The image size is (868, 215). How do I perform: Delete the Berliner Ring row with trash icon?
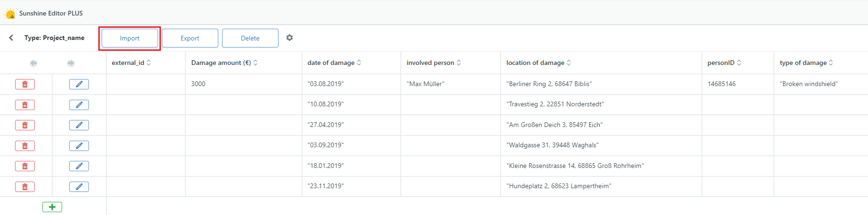pos(25,84)
